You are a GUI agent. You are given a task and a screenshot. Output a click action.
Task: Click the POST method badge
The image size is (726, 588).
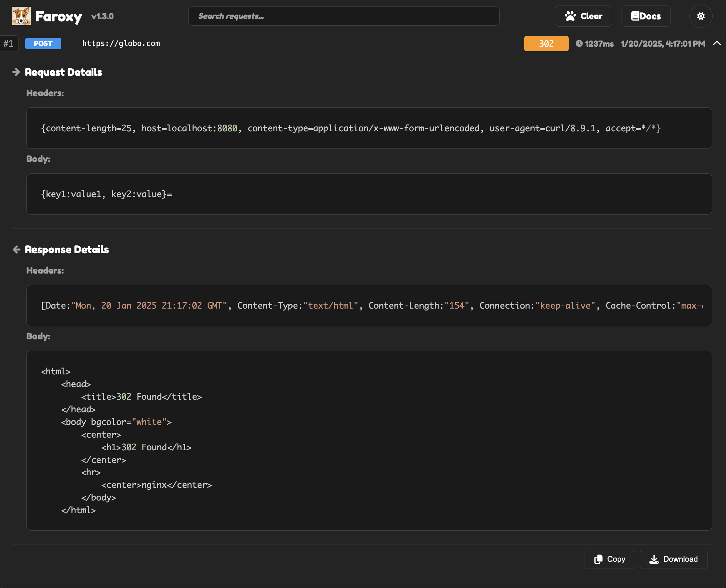(x=43, y=43)
